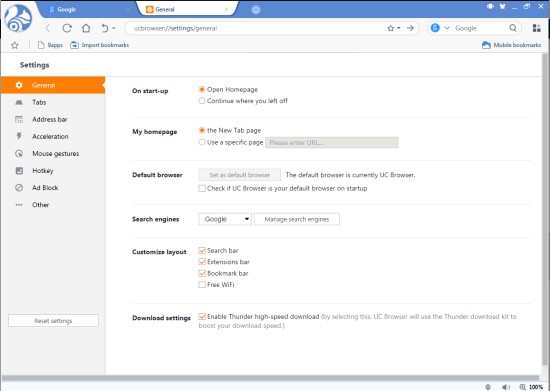
Task: Select General settings category
Action: pos(53,85)
